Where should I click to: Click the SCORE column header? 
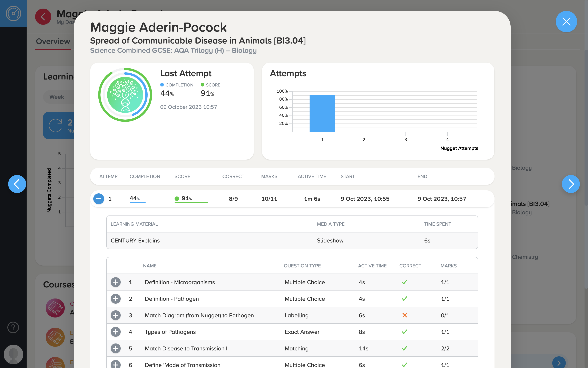182,176
